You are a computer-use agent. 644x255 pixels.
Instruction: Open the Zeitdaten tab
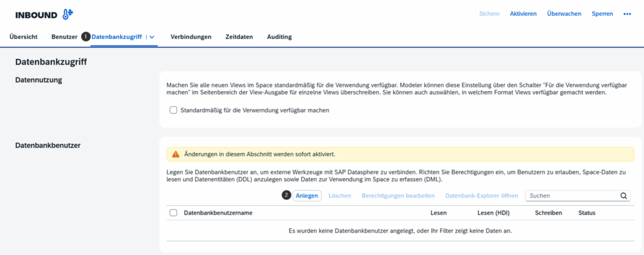pos(239,37)
